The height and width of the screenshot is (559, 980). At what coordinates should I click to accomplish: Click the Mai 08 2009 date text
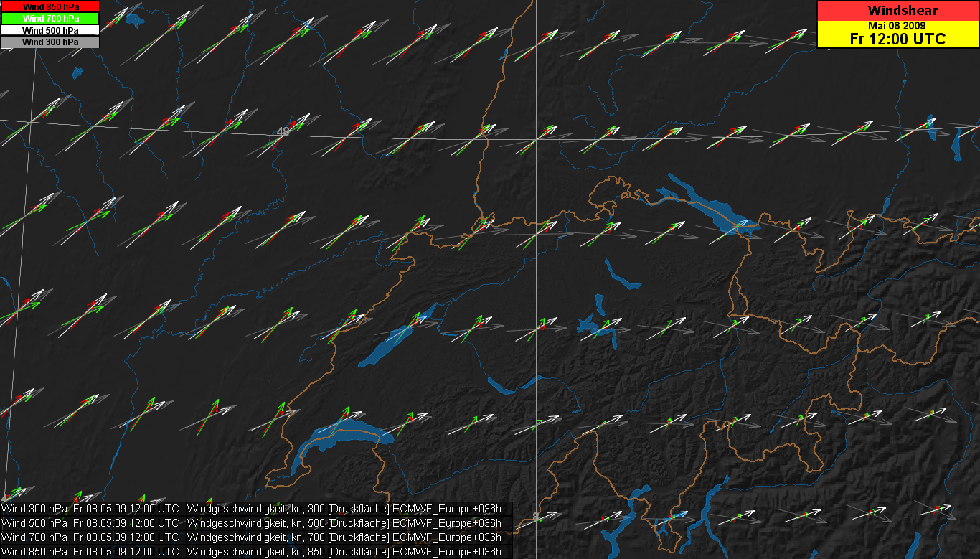click(897, 26)
